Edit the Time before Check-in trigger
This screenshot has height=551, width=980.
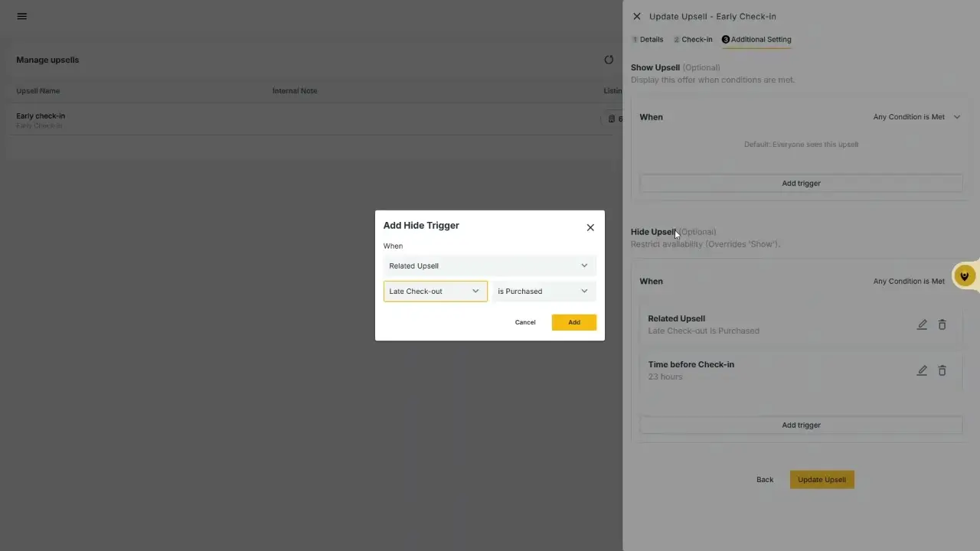[922, 370]
